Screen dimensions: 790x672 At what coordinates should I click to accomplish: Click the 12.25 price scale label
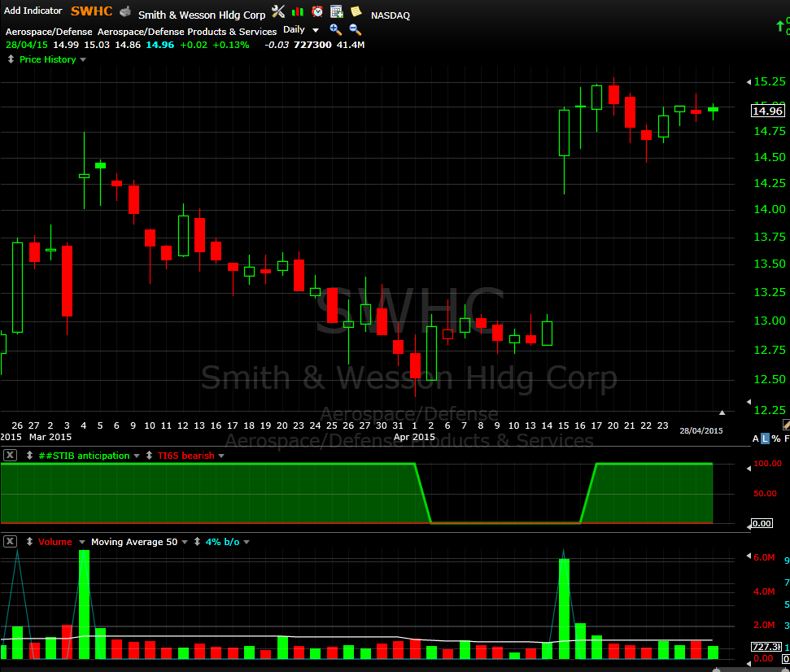[770, 410]
